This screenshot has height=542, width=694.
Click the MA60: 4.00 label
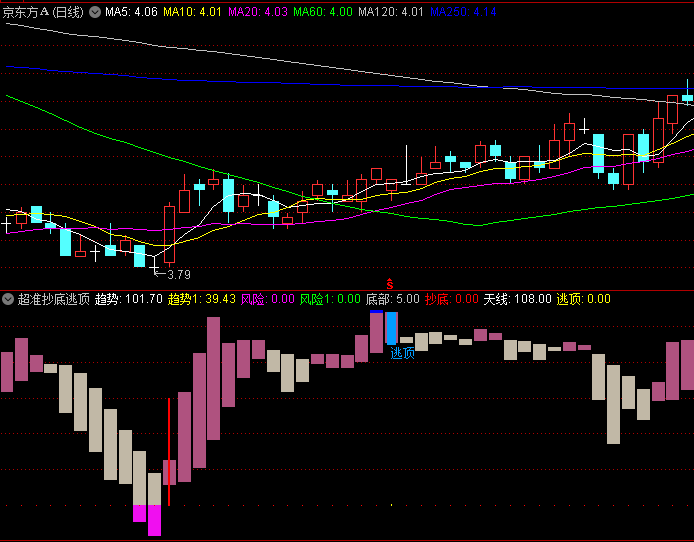(x=323, y=12)
